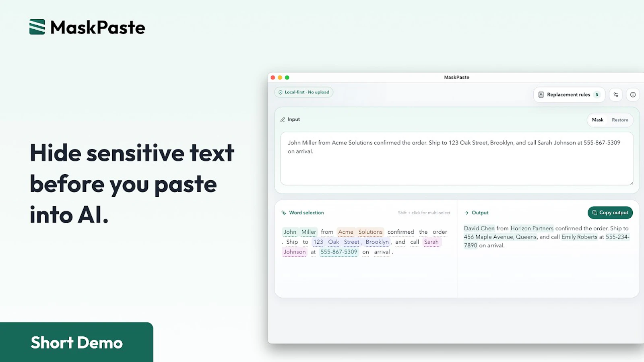Screen dimensions: 644x362
Task: Click Copy output button
Action: click(610, 213)
